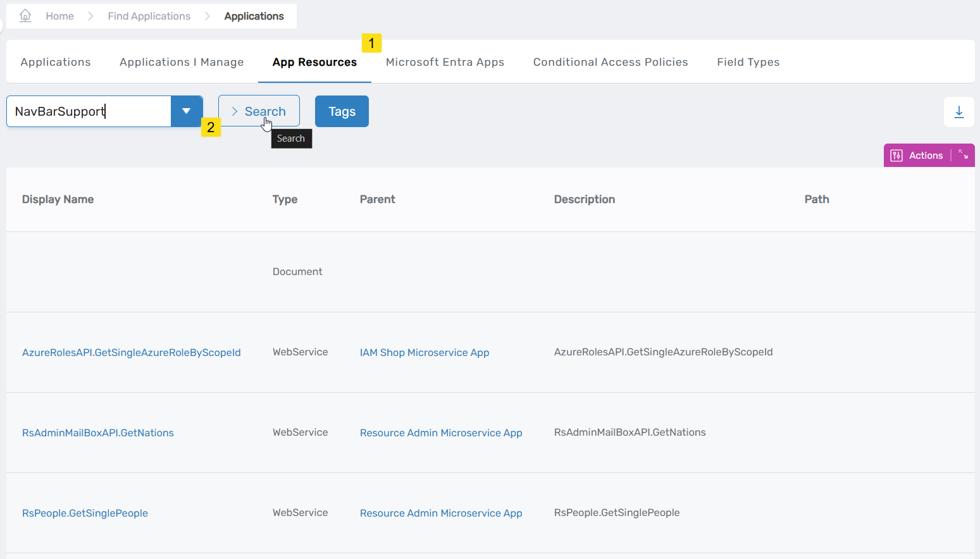The height and width of the screenshot is (559, 980).
Task: Select the Microsoft Entra Apps tab
Action: pos(445,61)
